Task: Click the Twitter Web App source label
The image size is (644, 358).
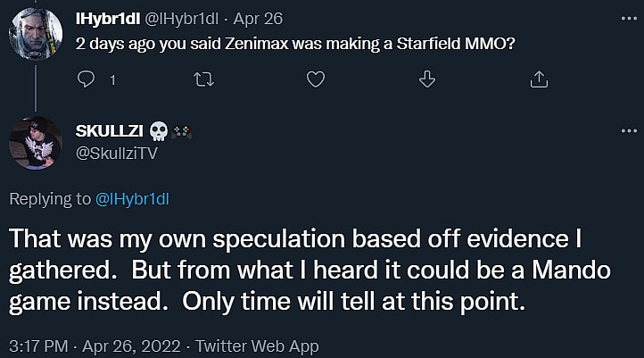Action: (x=257, y=345)
